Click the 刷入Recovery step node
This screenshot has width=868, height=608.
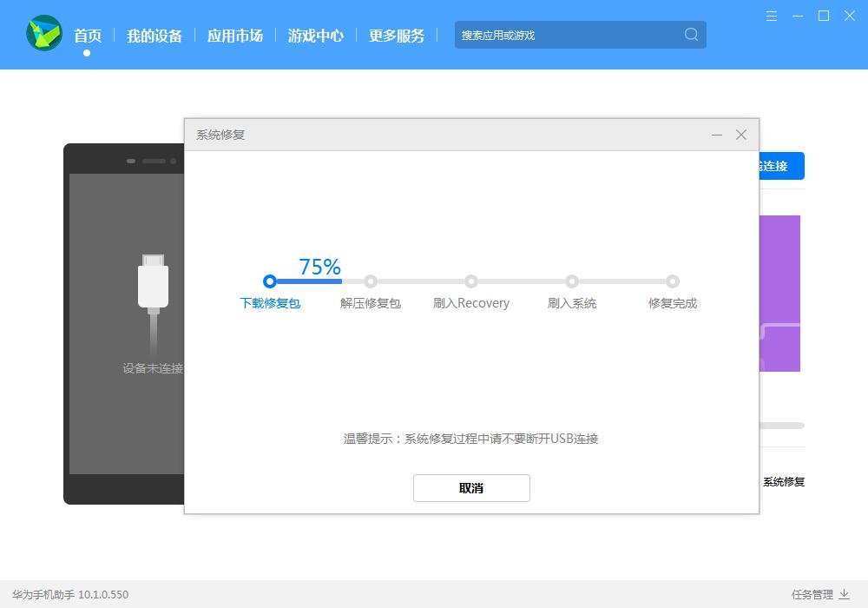[x=471, y=281]
